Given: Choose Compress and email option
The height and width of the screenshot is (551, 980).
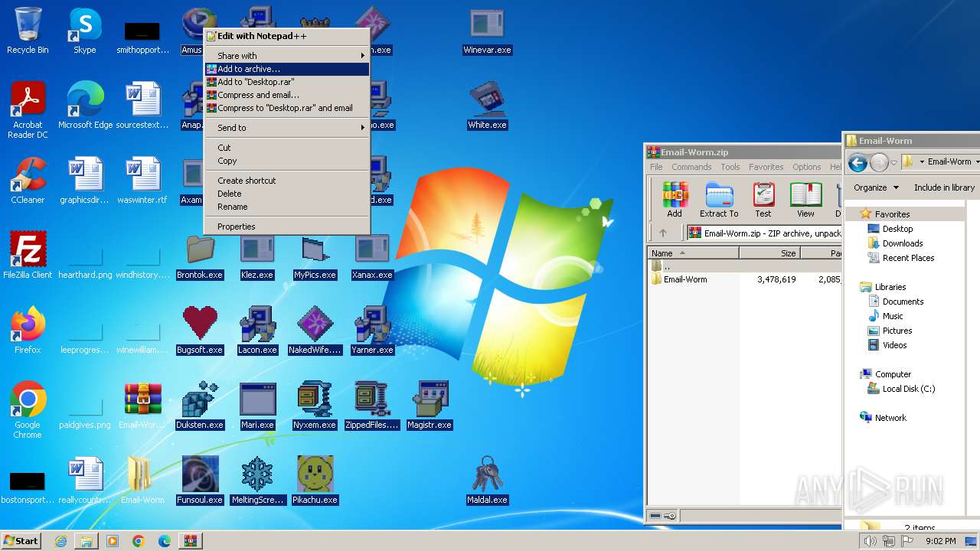Looking at the screenshot, I should [x=287, y=95].
